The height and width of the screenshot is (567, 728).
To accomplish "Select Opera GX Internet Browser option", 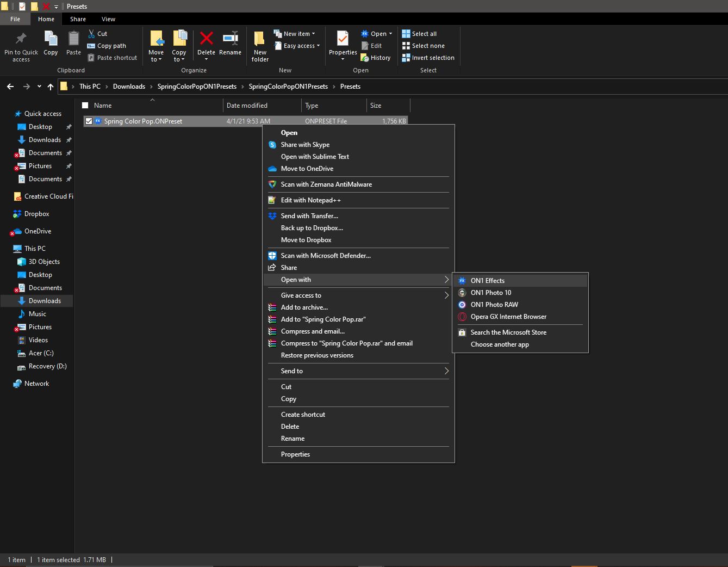I will tap(508, 317).
